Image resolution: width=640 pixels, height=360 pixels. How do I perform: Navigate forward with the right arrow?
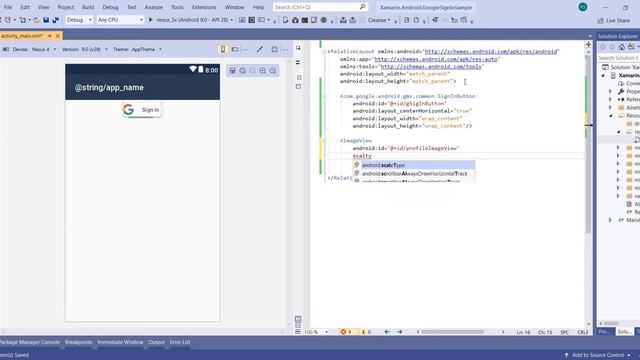tap(400, 332)
